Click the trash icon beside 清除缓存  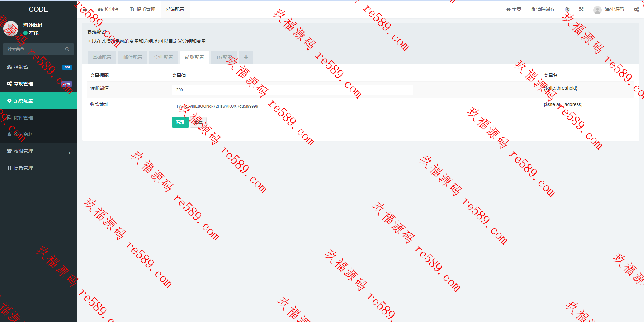tap(533, 9)
